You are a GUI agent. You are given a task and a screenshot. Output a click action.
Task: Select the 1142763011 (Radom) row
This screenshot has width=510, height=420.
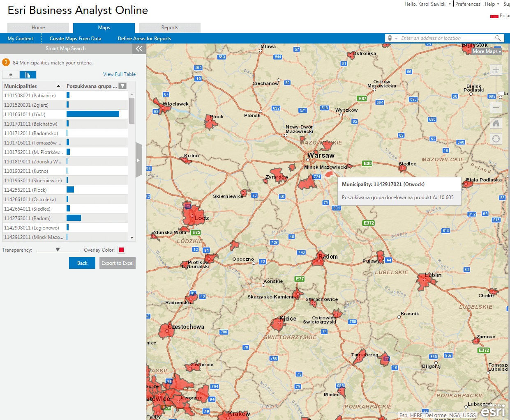[x=65, y=218]
